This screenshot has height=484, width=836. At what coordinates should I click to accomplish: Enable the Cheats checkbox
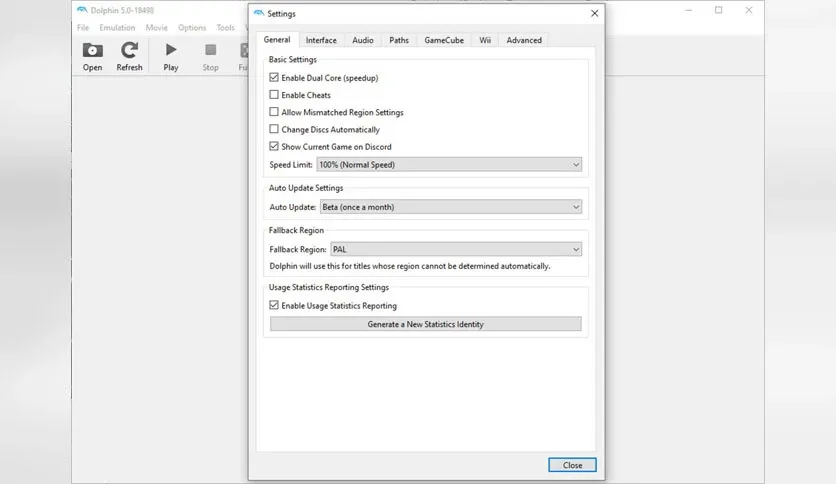tap(274, 94)
